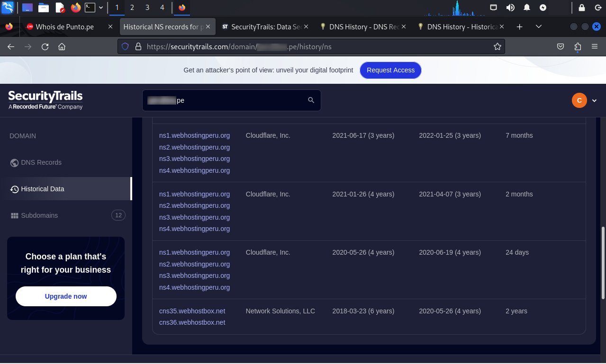This screenshot has height=364, width=606.
Task: Open the Save to Pocket icon
Action: 560,46
